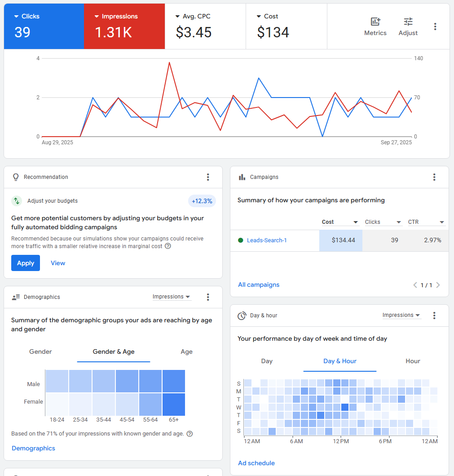Screen dimensions: 454x476
Task: Apply the budget recommendation
Action: pyautogui.click(x=26, y=263)
